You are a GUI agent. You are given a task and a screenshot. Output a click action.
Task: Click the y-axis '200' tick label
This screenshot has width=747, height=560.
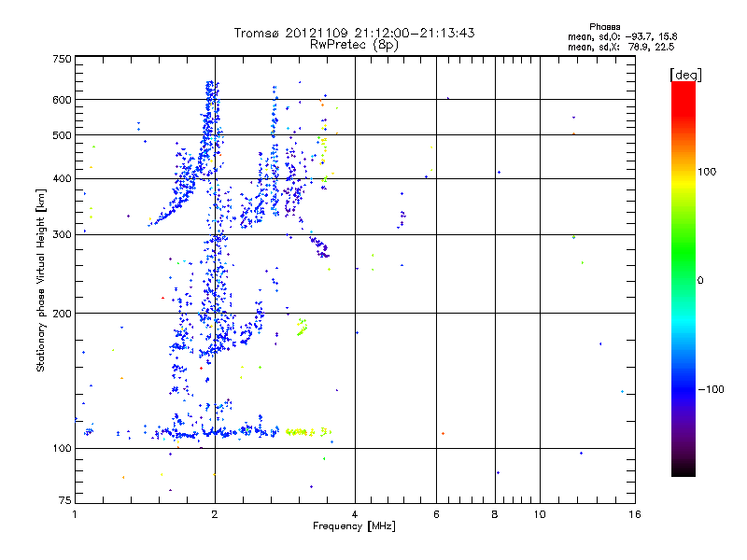(x=62, y=314)
